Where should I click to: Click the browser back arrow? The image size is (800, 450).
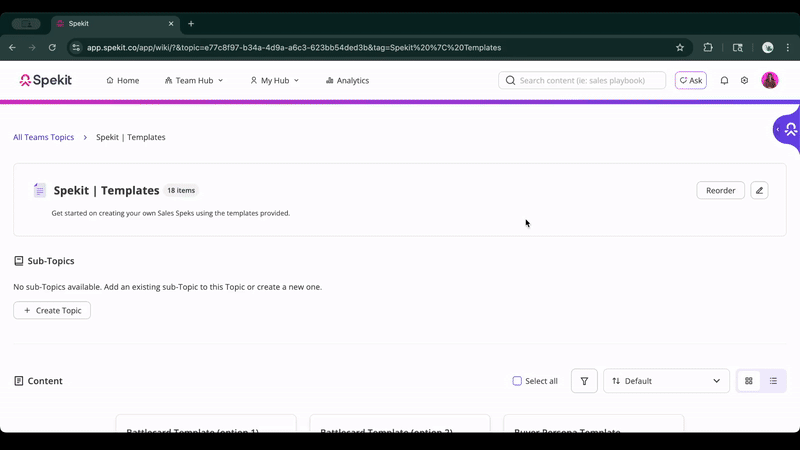point(12,47)
